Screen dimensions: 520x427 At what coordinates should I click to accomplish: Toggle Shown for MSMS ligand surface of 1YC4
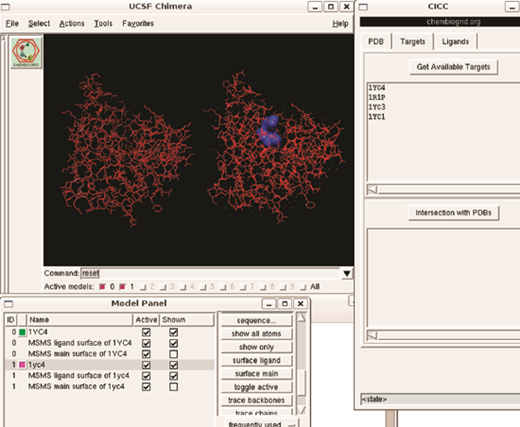tap(173, 343)
